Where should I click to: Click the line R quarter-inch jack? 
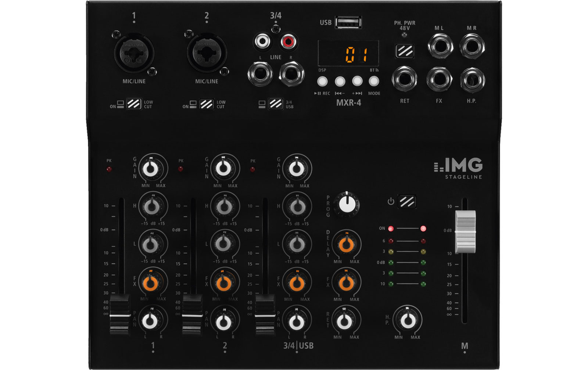292,75
